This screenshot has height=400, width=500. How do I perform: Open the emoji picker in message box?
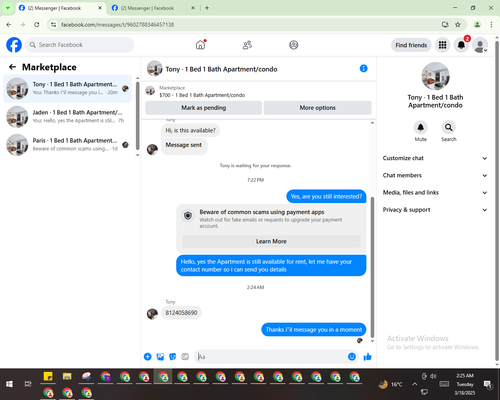tap(352, 357)
